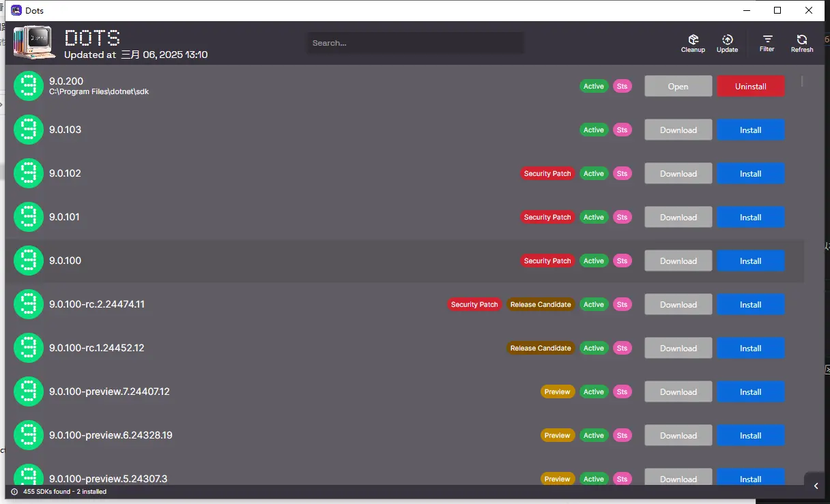Install SDK 9.0.103
The height and width of the screenshot is (504, 830).
coord(751,130)
